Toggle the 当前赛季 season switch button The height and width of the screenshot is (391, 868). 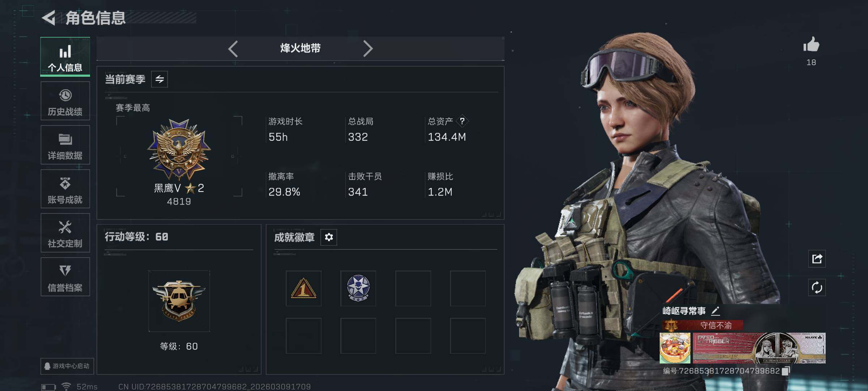[x=159, y=79]
